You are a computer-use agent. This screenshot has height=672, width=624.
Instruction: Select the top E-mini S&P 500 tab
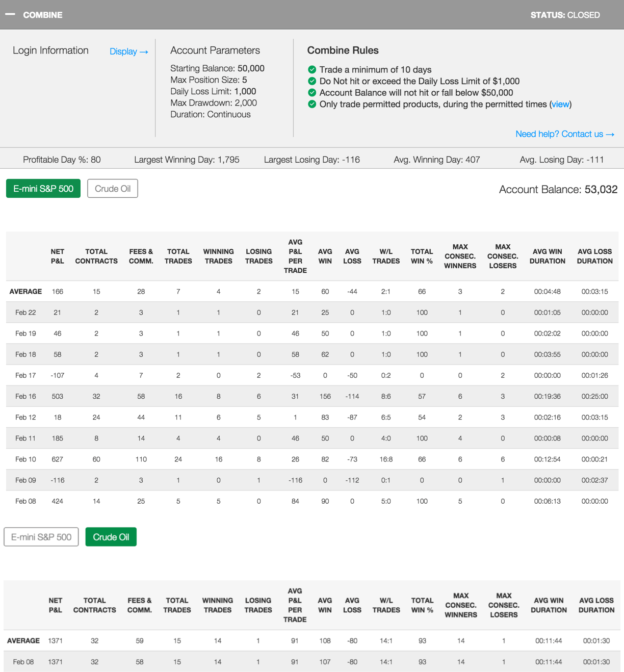point(43,189)
